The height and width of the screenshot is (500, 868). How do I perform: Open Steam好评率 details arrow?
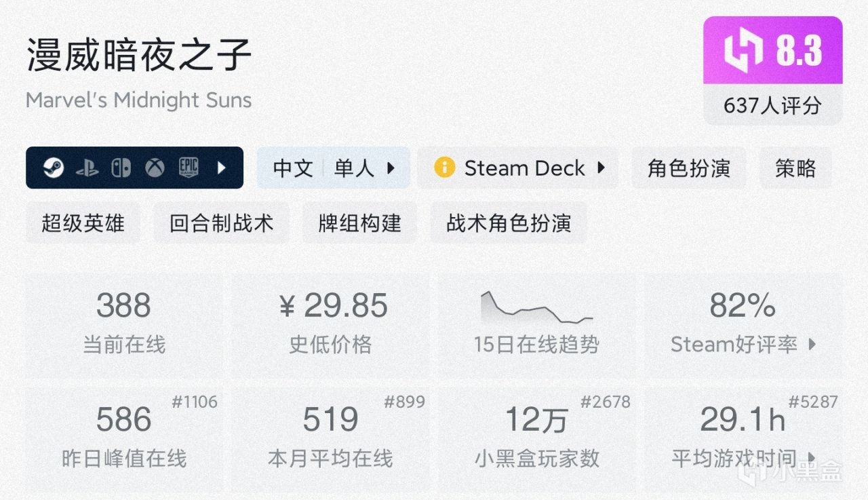[812, 345]
